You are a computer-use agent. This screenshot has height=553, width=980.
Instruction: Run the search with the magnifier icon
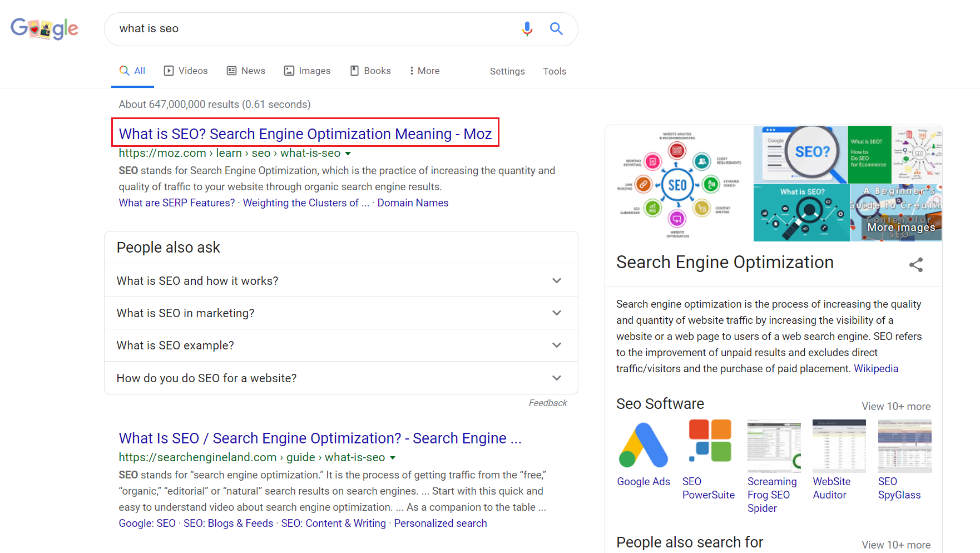point(556,28)
